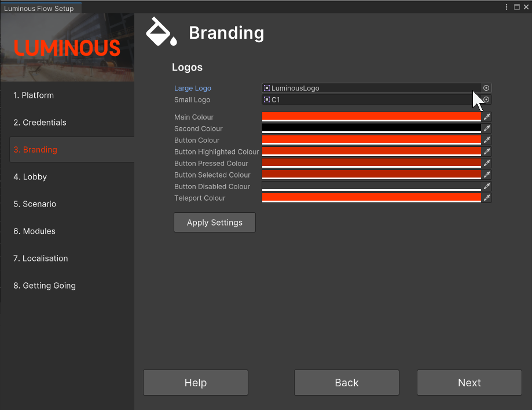The image size is (532, 410).
Task: Pick Button Colour with its eyedropper
Action: click(x=487, y=140)
